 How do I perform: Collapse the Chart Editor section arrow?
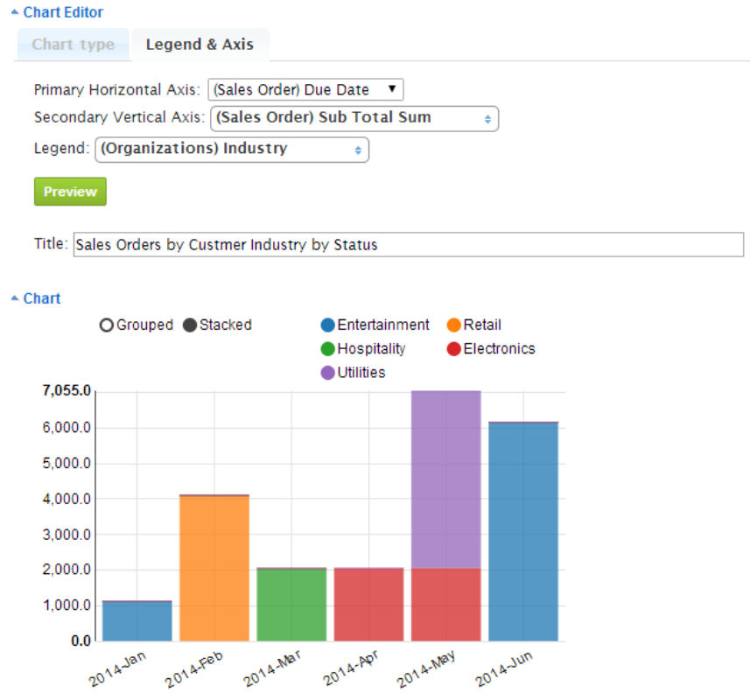tap(15, 13)
